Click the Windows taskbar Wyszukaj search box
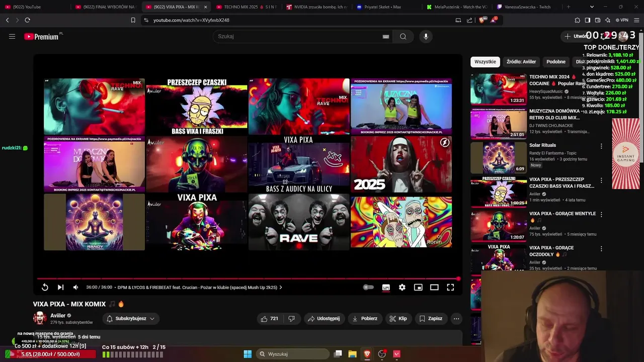 (293, 354)
